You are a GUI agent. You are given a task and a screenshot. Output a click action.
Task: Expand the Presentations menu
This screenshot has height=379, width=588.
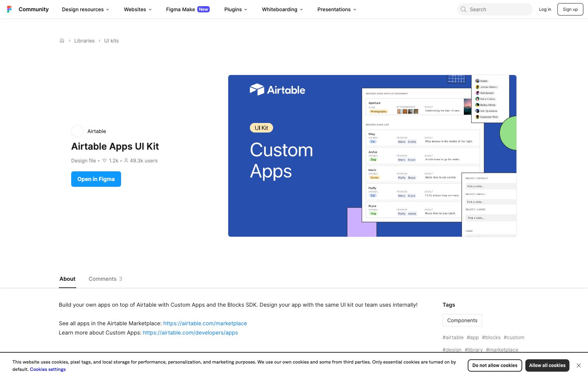point(336,9)
